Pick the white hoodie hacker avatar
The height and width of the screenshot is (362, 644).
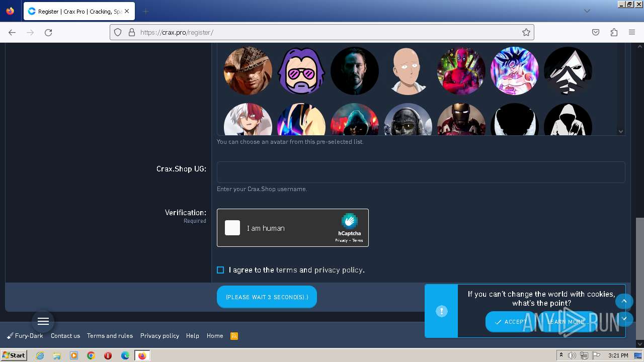pos(568,120)
